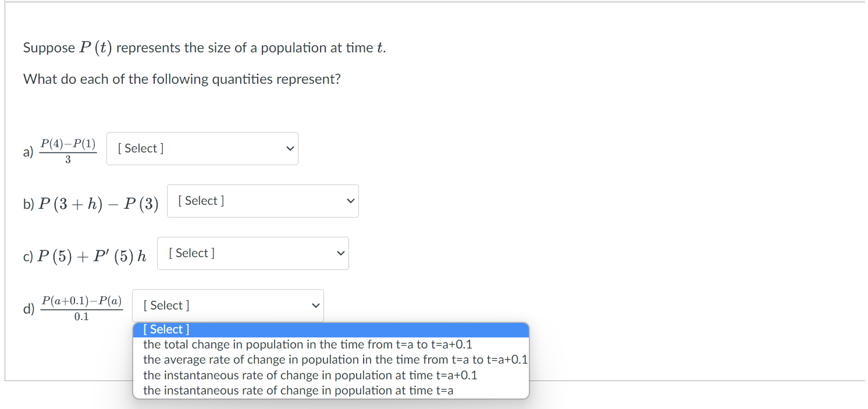868x409 pixels.
Task: Click the highlighted [Select] placeholder option
Action: [165, 329]
